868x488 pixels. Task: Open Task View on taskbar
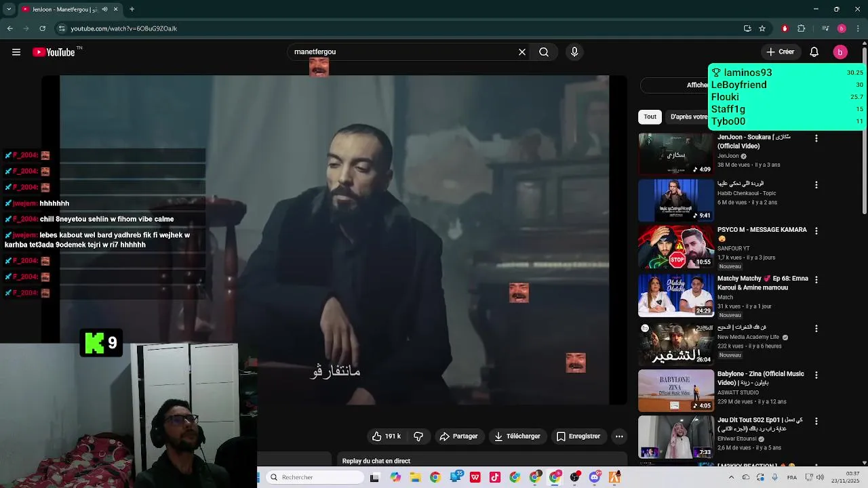(374, 477)
